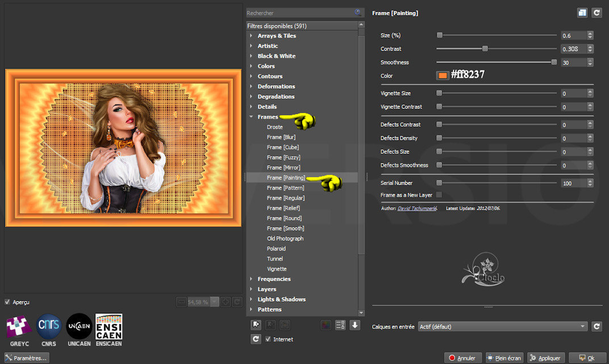Click the reset parameters icon top right

point(597,13)
